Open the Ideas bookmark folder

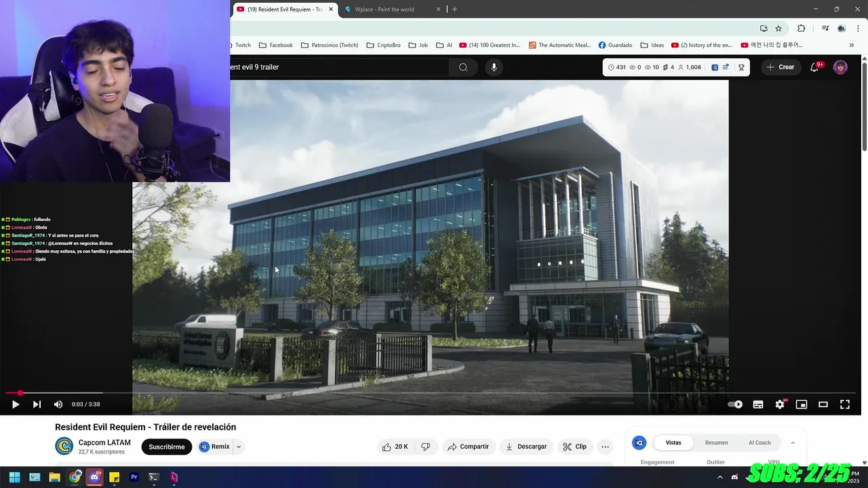[652, 45]
